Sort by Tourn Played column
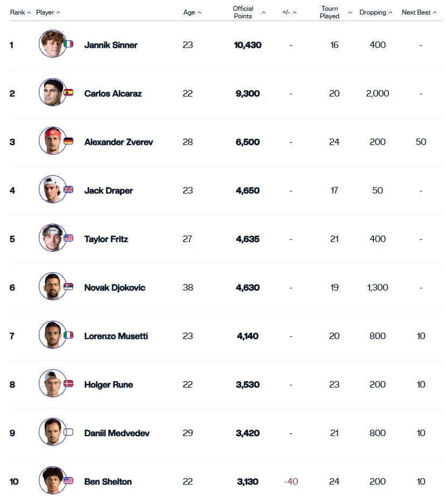Viewport: 446px width, 504px height. click(x=335, y=12)
